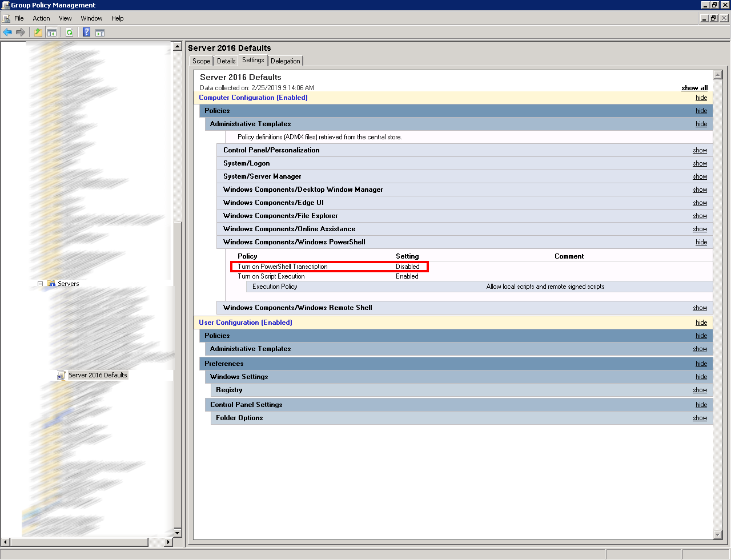Switch to the Details tab
Image resolution: width=731 pixels, height=560 pixels.
[x=226, y=61]
